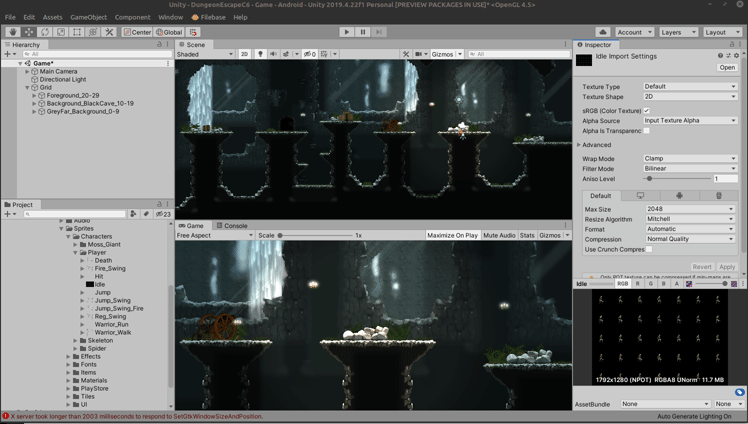
Task: Select the Scale tool
Action: click(61, 32)
